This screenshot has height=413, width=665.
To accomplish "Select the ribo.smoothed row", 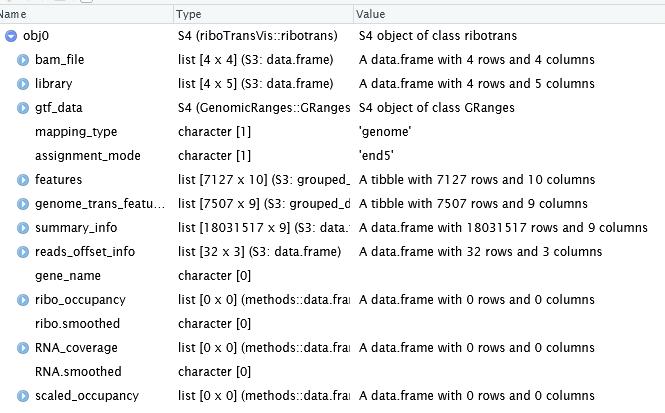I will pos(332,324).
